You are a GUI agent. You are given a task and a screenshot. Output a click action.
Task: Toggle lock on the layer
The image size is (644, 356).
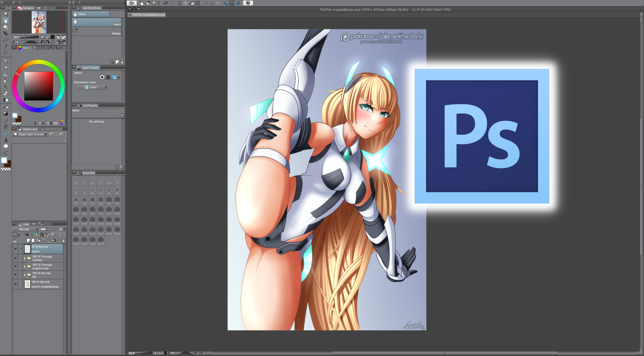coord(41,235)
